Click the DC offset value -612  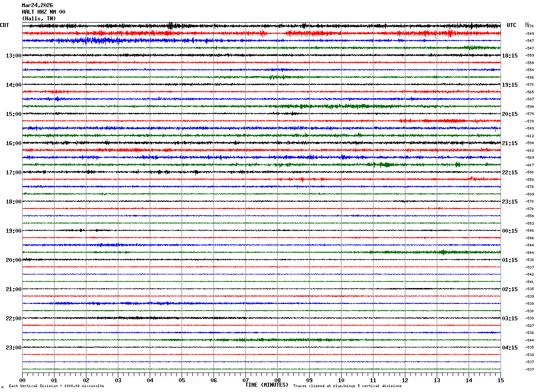(x=529, y=136)
